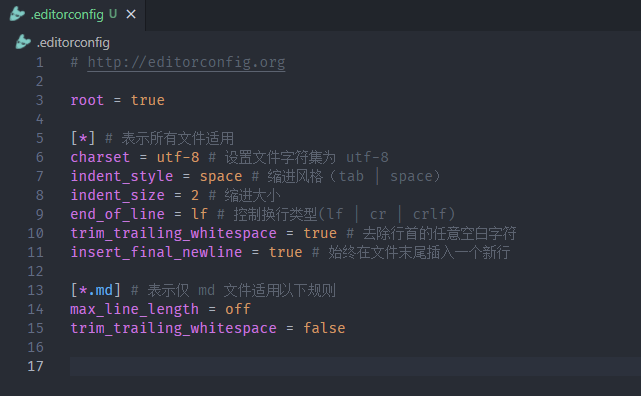The width and height of the screenshot is (641, 396).
Task: Click the [*] section header
Action: 83,138
